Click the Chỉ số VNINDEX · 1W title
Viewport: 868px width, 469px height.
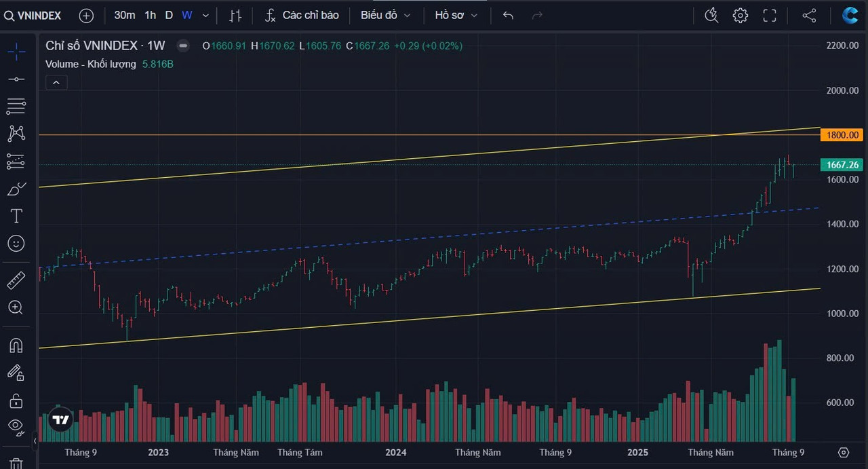coord(105,45)
